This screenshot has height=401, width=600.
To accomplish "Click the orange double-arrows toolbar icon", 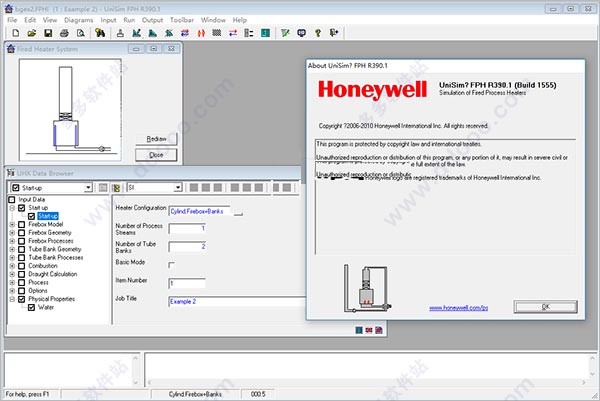I will 201,33.
